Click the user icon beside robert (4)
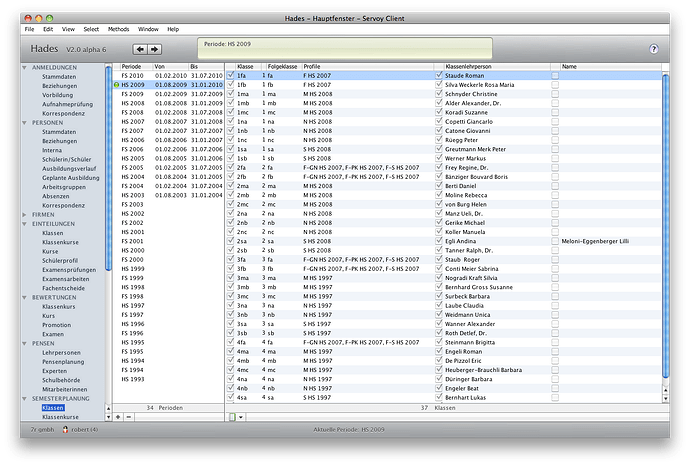Screen dimensions: 690x465 click(66, 429)
